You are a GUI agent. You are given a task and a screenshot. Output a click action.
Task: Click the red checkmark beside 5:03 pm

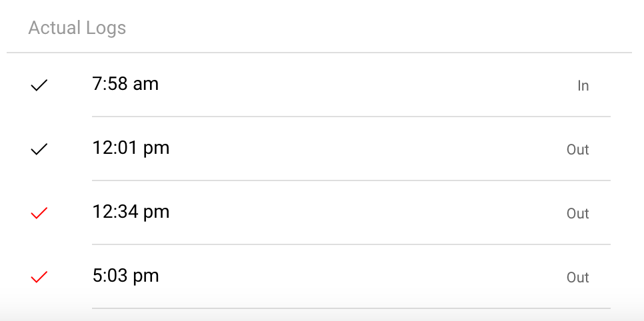pos(39,277)
